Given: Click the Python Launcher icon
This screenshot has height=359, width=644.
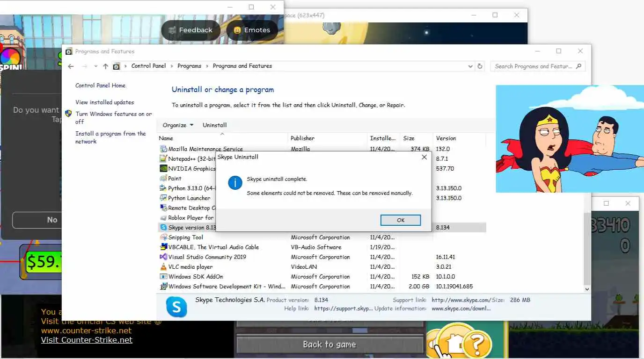Looking at the screenshot, I should click(163, 198).
